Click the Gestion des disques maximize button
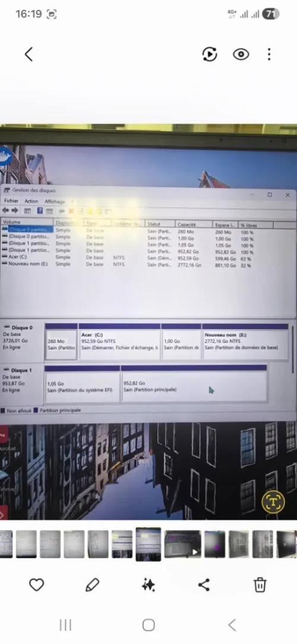The image size is (297, 644). [x=270, y=195]
